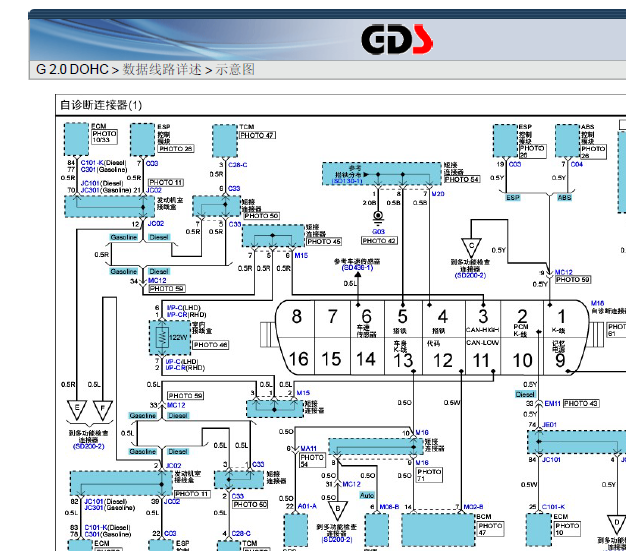The image size is (626, 551).
Task: Select the G03 ground label
Action: pos(378,232)
